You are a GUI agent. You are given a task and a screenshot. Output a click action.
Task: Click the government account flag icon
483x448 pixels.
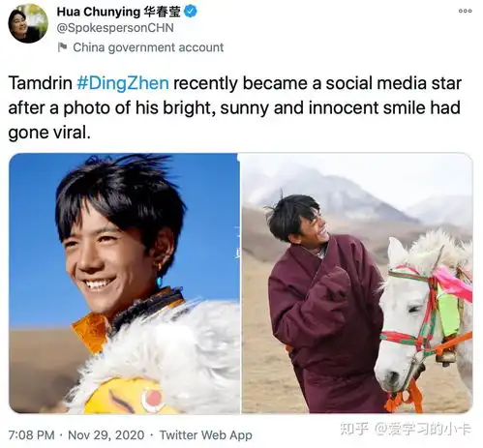tap(62, 47)
